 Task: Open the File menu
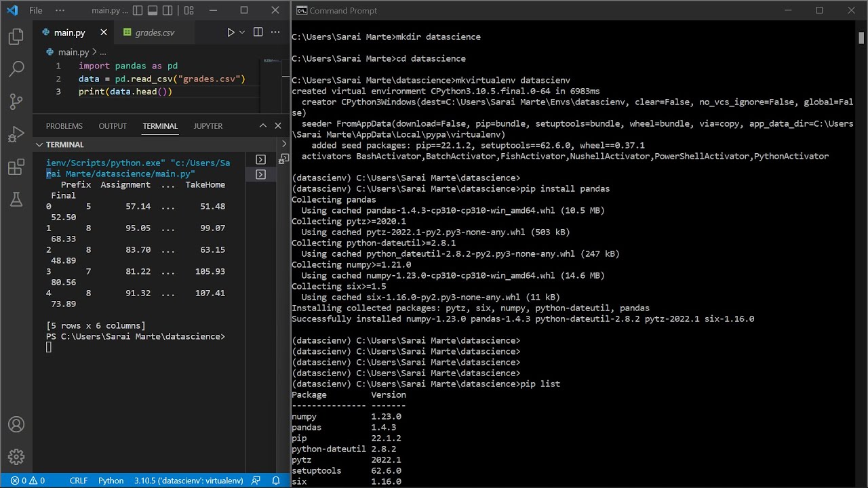point(36,10)
